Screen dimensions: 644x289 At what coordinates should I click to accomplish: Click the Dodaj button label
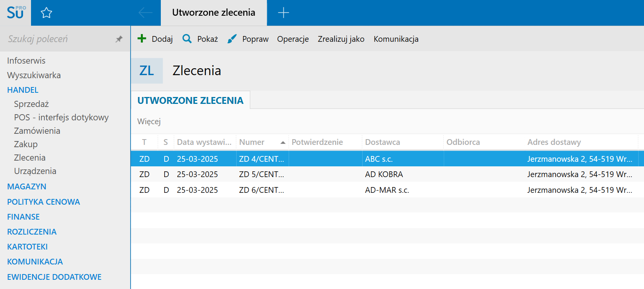pyautogui.click(x=162, y=39)
